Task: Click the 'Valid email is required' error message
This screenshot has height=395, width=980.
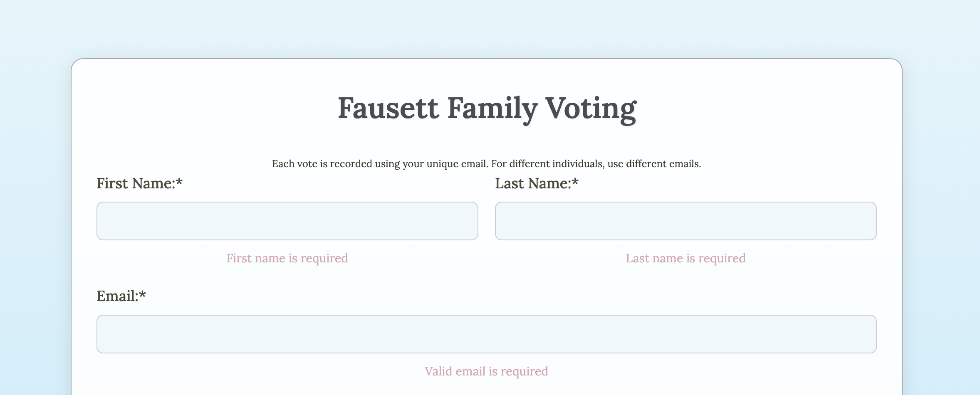Action: click(x=486, y=370)
